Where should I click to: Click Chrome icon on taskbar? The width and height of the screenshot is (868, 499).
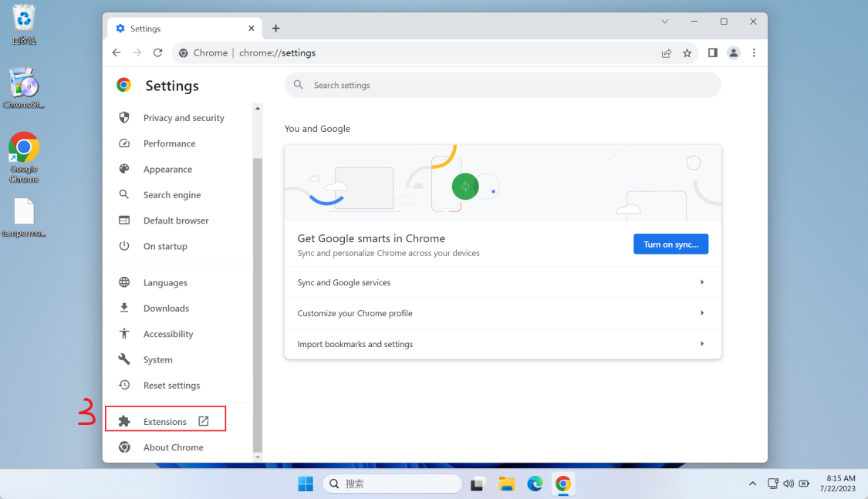(563, 484)
